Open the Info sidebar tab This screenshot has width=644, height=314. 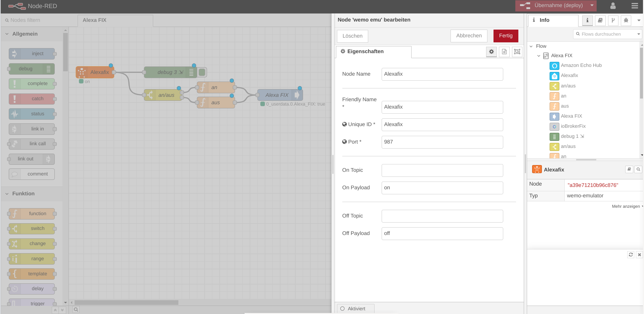(x=553, y=20)
